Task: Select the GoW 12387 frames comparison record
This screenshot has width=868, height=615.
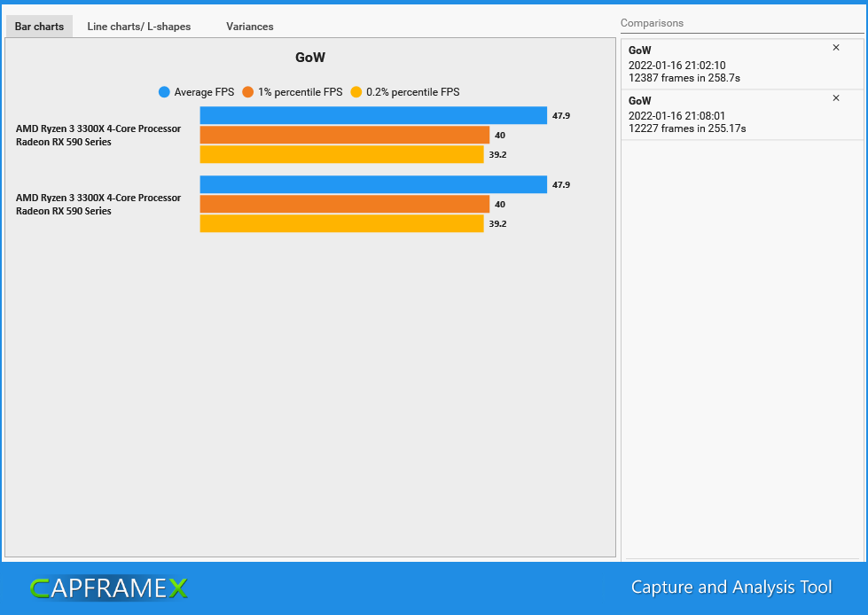Action: [x=742, y=64]
